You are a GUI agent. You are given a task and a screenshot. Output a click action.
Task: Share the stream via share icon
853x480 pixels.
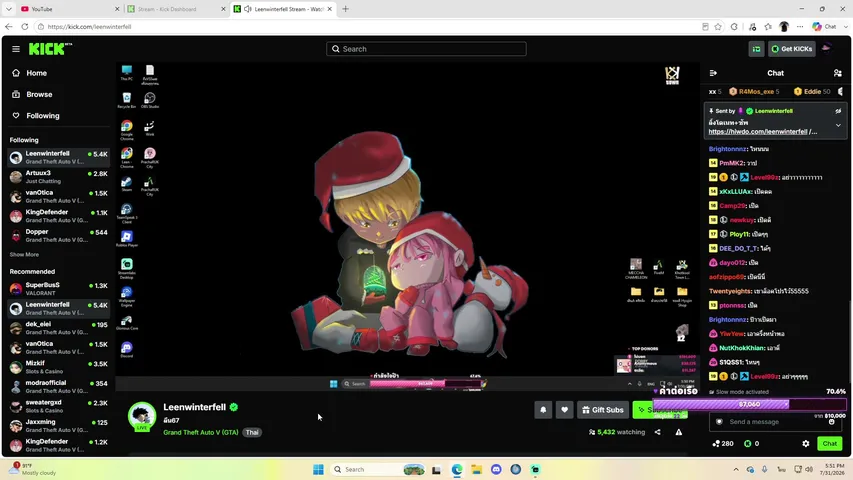(x=657, y=432)
